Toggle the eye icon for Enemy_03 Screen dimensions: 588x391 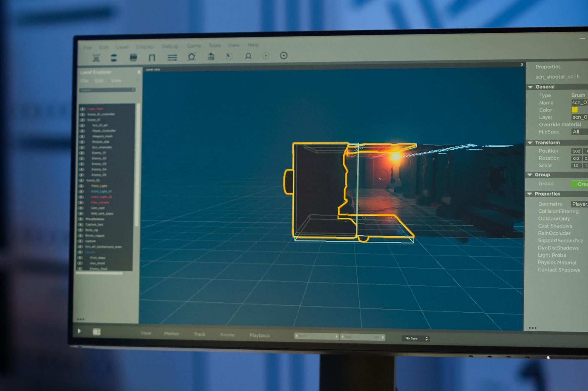[82, 164]
